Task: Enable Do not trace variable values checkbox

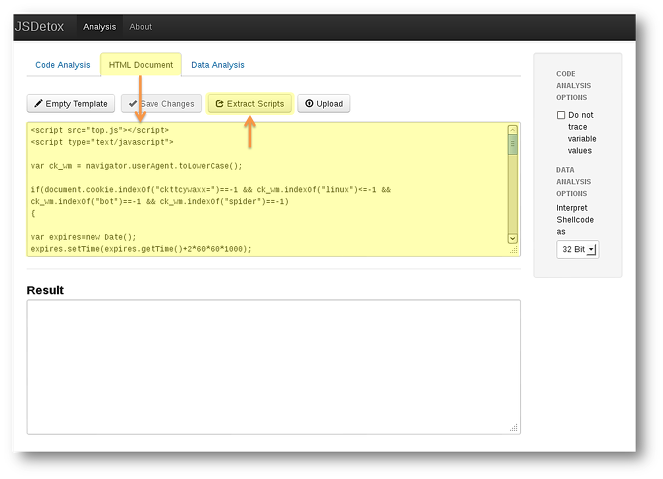Action: [561, 115]
